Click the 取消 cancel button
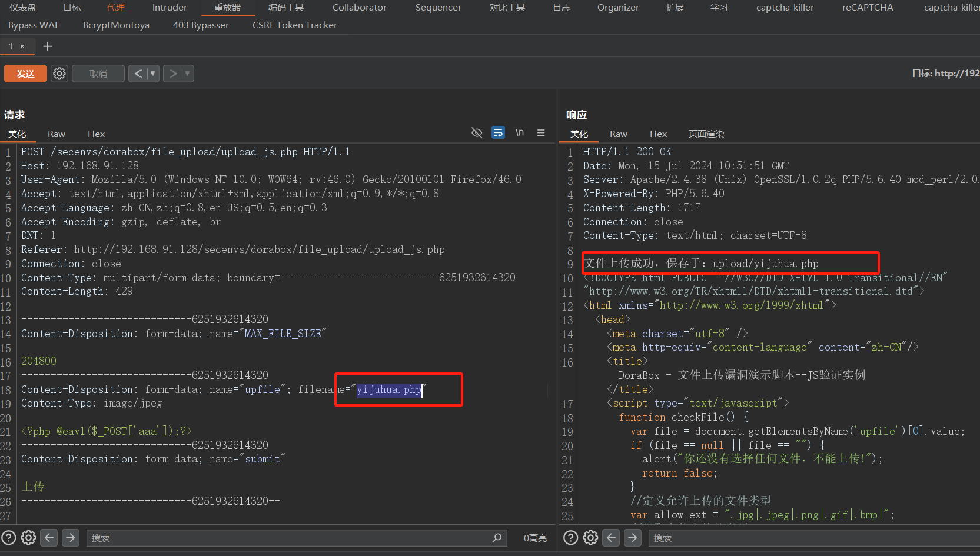The image size is (980, 556). 98,74
